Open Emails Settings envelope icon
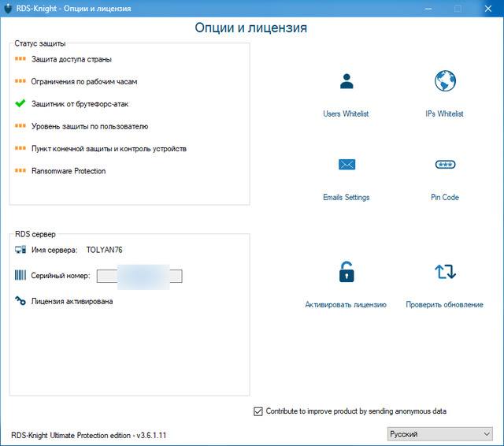Screen dimensions: 504x446 tap(346, 164)
